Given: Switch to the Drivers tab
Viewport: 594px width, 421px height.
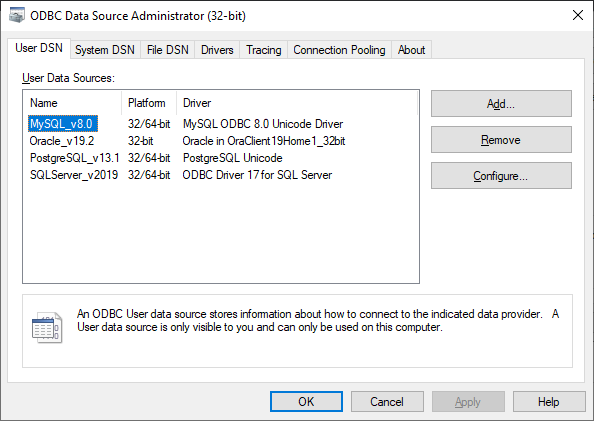Looking at the screenshot, I should (217, 50).
